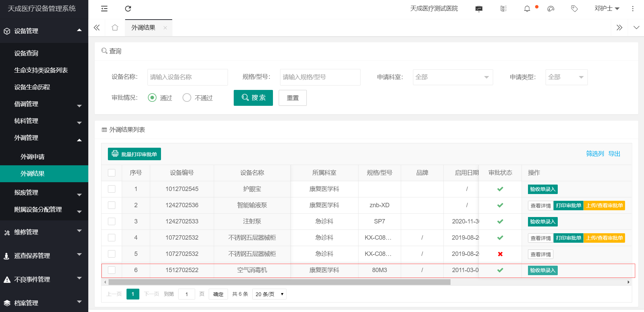Click the 搜索 button
This screenshot has width=644, height=312.
pos(253,98)
